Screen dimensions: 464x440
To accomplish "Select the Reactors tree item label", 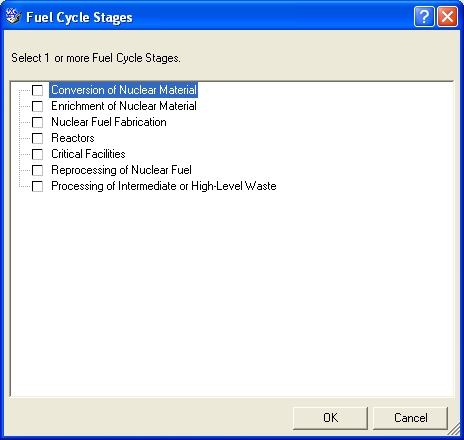I will 73,138.
